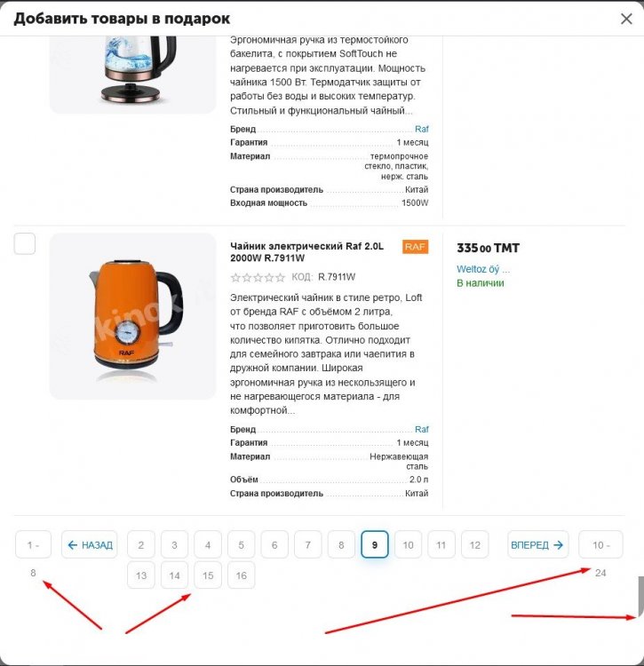Tick the checkbox for Raf R.7911W kettle
The width and height of the screenshot is (644, 666).
pyautogui.click(x=25, y=244)
